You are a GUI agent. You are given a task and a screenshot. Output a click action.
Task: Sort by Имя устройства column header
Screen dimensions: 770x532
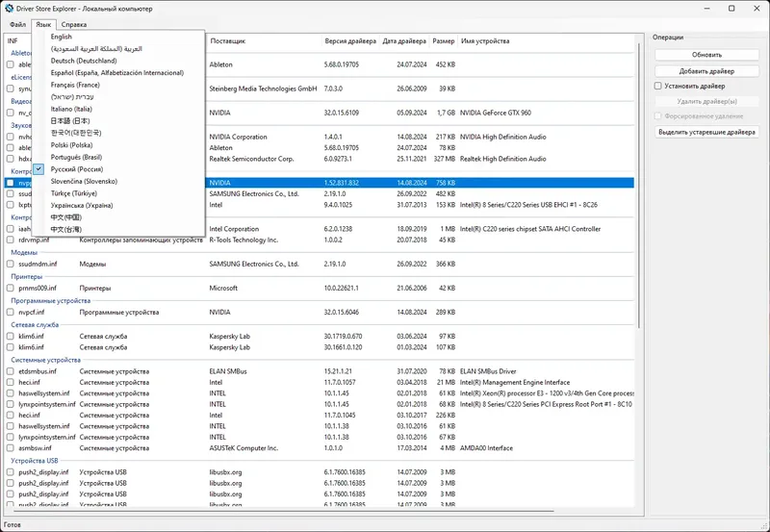[485, 41]
